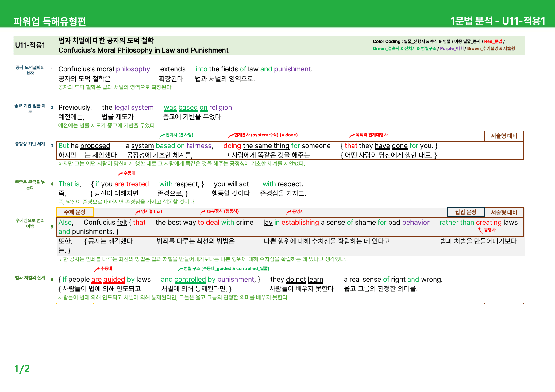Click the sidebar label '존중은 존중을 낳는다'
The height and width of the screenshot is (392, 555).
pyautogui.click(x=30, y=185)
